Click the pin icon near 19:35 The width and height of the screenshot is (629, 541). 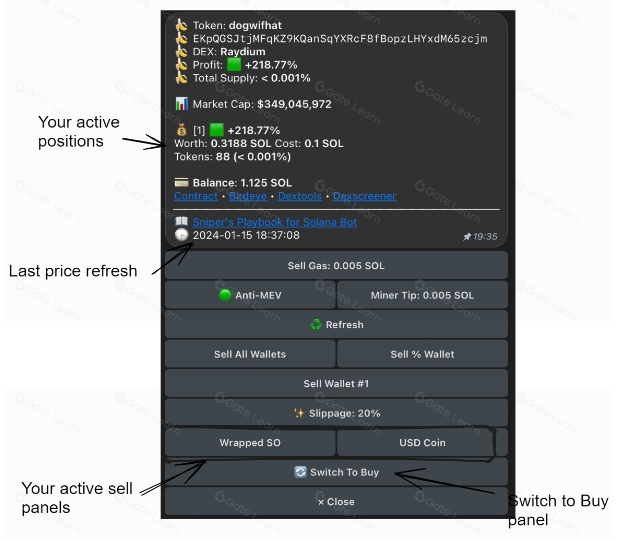(x=467, y=237)
